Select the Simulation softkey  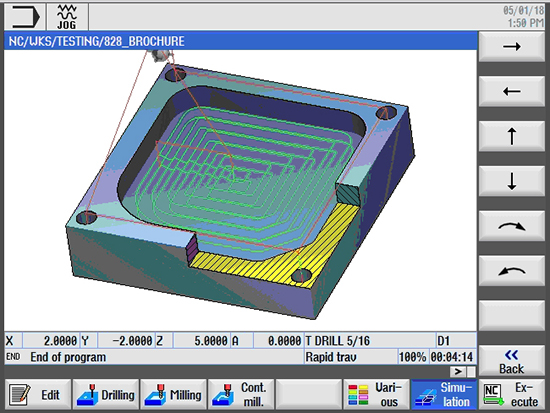pyautogui.click(x=444, y=394)
